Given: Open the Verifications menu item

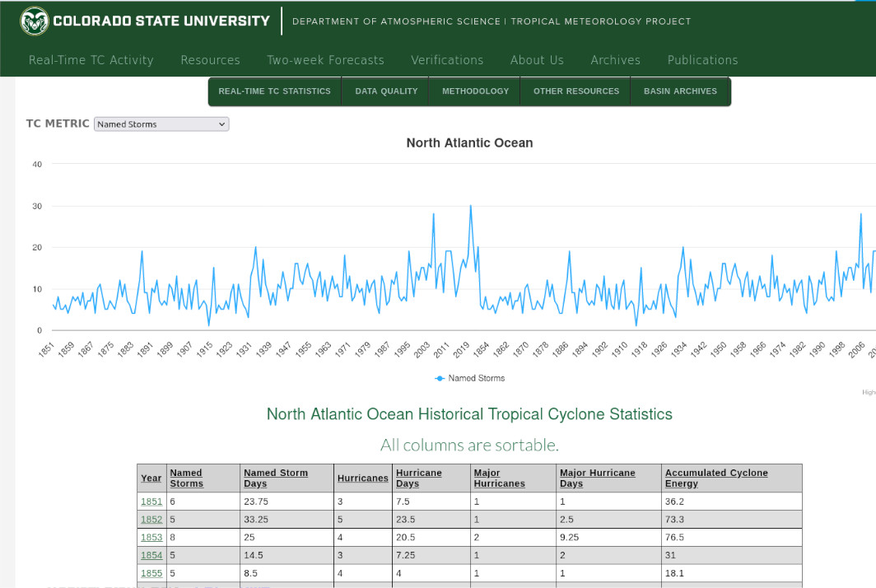Looking at the screenshot, I should (447, 60).
